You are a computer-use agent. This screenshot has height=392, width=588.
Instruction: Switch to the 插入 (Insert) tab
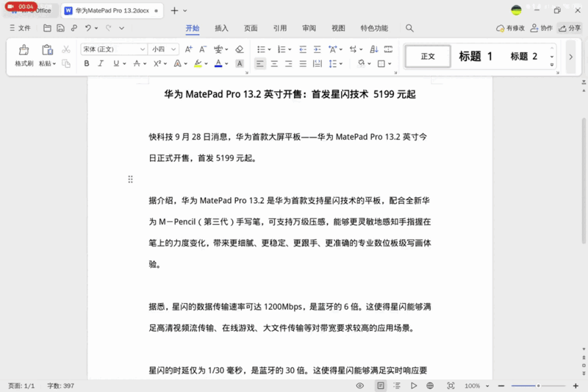point(221,28)
